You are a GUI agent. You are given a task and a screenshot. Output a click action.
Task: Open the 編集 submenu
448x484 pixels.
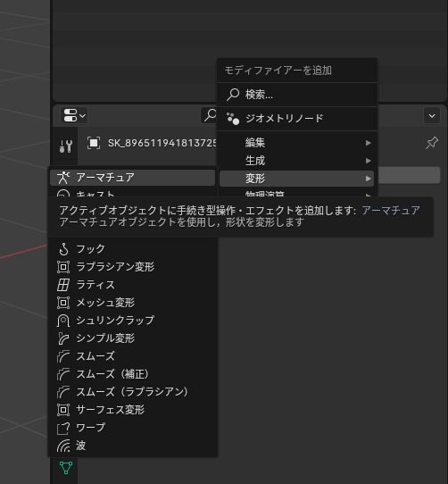[297, 143]
